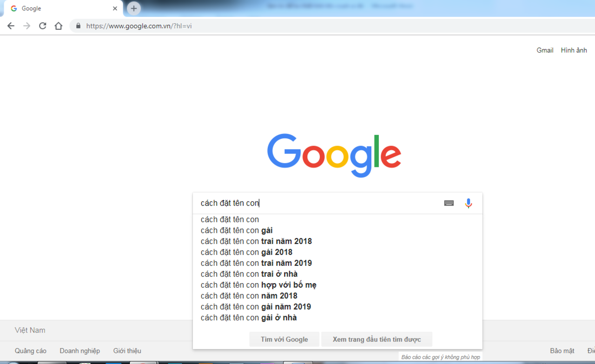Open the on-screen keyboard icon
This screenshot has height=364, width=595.
(x=449, y=203)
